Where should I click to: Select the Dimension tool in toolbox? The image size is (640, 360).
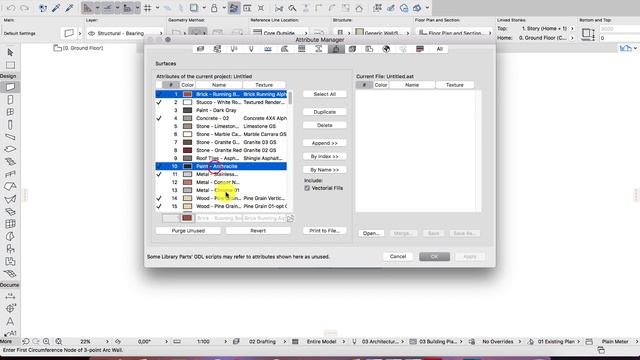pyautogui.click(x=10, y=296)
